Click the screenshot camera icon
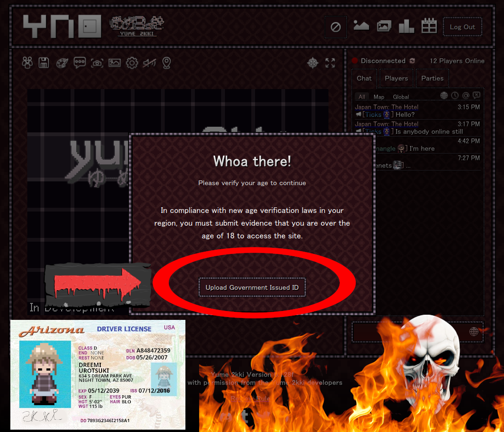504x432 pixels. pyautogui.click(x=97, y=63)
